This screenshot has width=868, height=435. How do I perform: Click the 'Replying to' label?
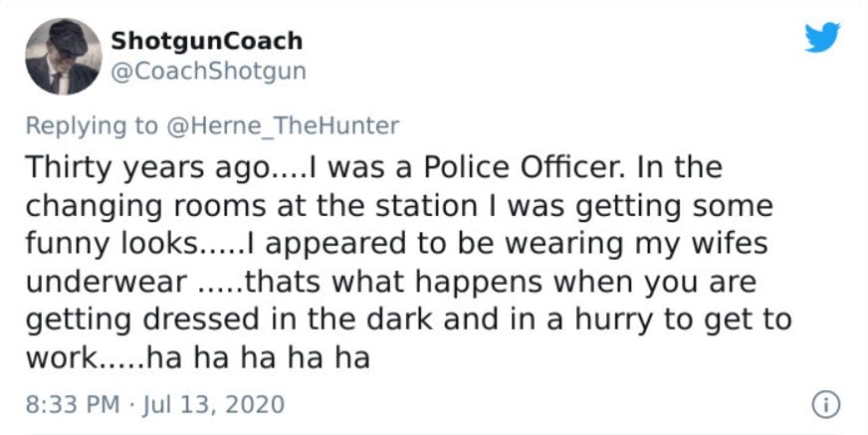click(x=92, y=126)
